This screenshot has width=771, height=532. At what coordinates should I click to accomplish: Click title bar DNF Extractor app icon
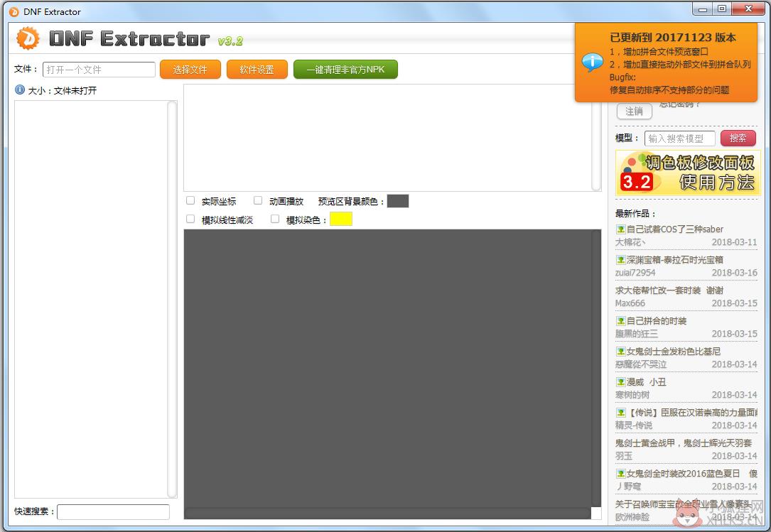coord(14,11)
